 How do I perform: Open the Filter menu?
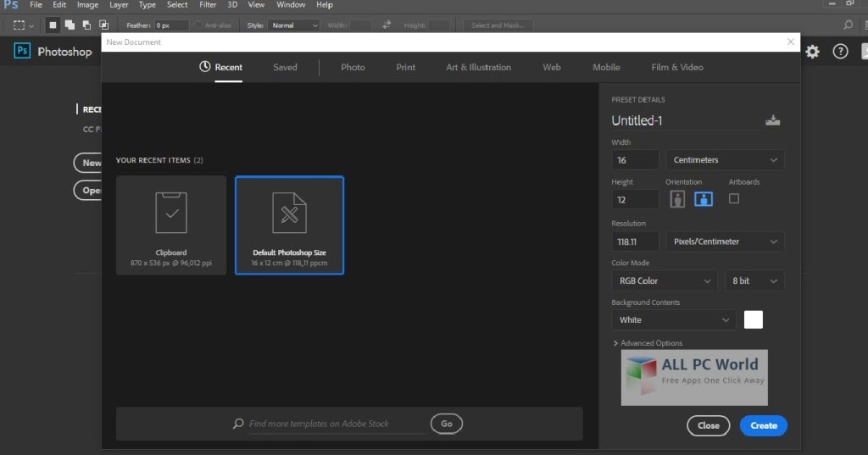(208, 5)
